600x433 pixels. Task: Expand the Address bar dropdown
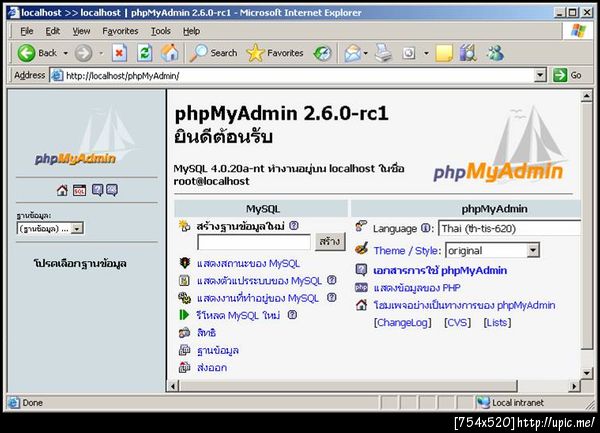click(540, 75)
